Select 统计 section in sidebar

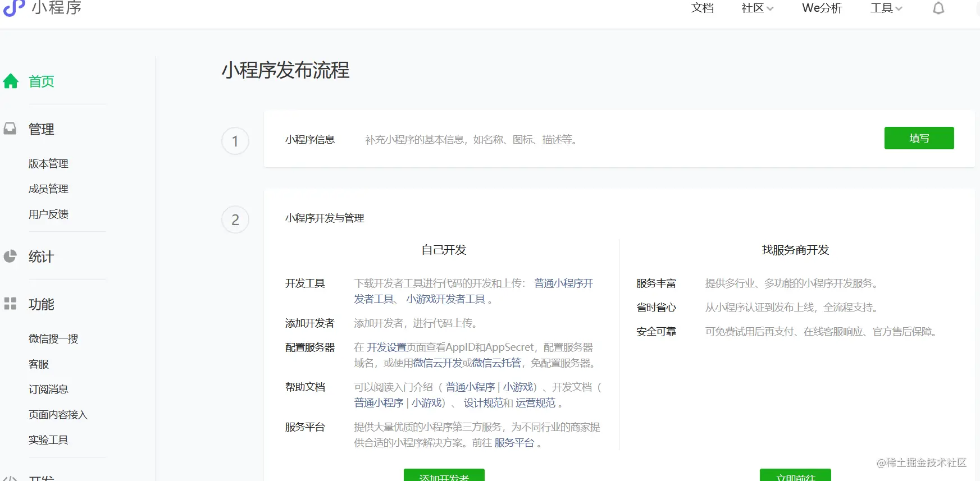[42, 256]
